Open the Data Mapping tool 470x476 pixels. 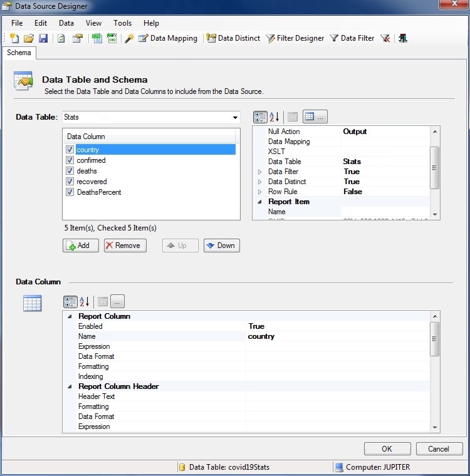tap(167, 38)
